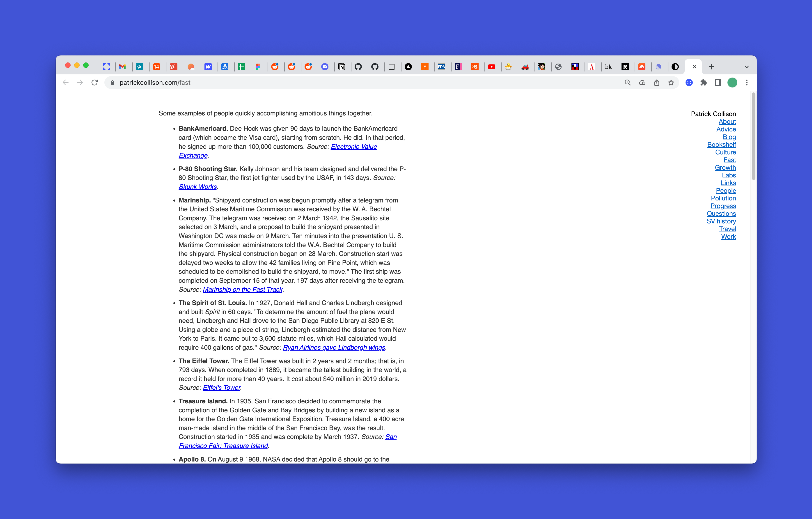This screenshot has width=812, height=519.
Task: Open the Google Sheets pinned tab
Action: click(x=241, y=67)
